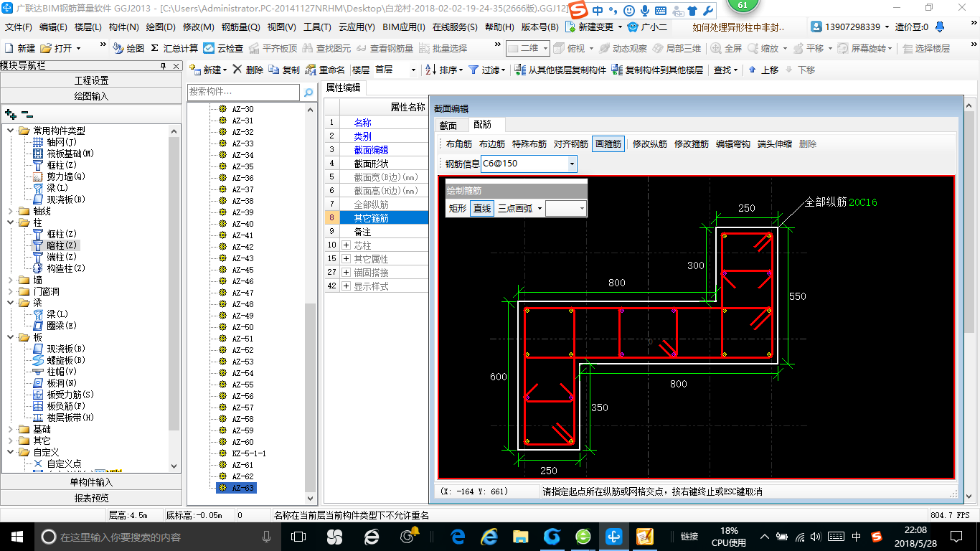Expand the 轴线 tree node

[x=11, y=211]
